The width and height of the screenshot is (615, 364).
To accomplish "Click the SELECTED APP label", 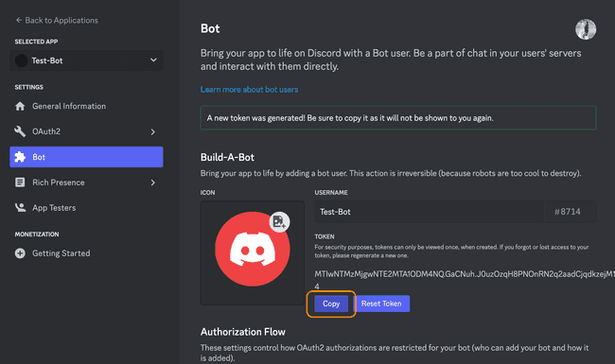I will pos(37,42).
